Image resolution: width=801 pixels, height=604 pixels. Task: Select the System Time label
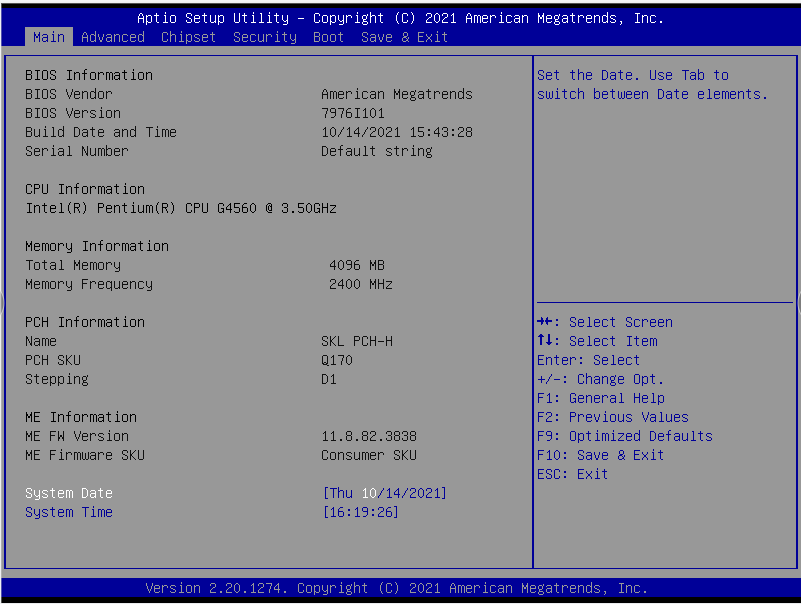pos(68,512)
